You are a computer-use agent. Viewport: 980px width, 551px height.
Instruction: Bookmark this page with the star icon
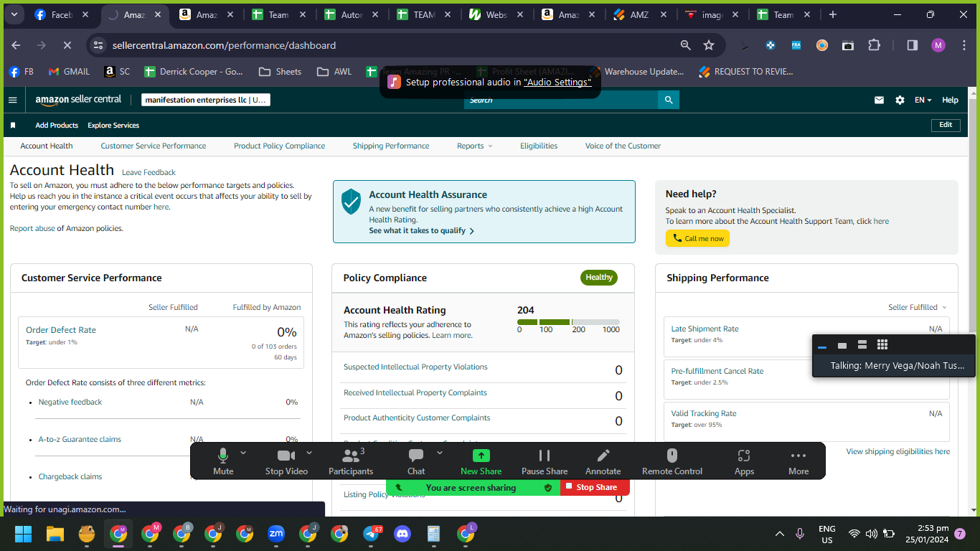[709, 45]
